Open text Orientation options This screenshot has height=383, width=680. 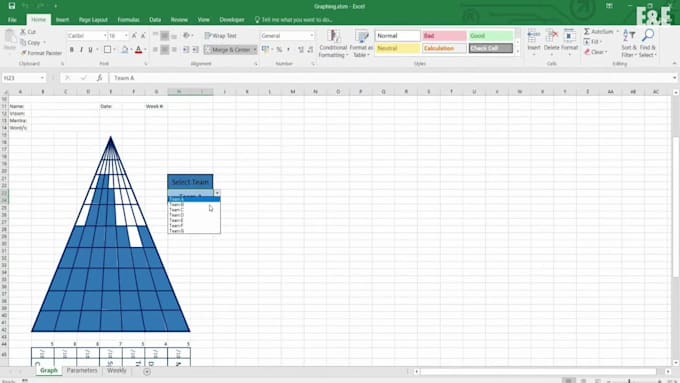coord(187,36)
